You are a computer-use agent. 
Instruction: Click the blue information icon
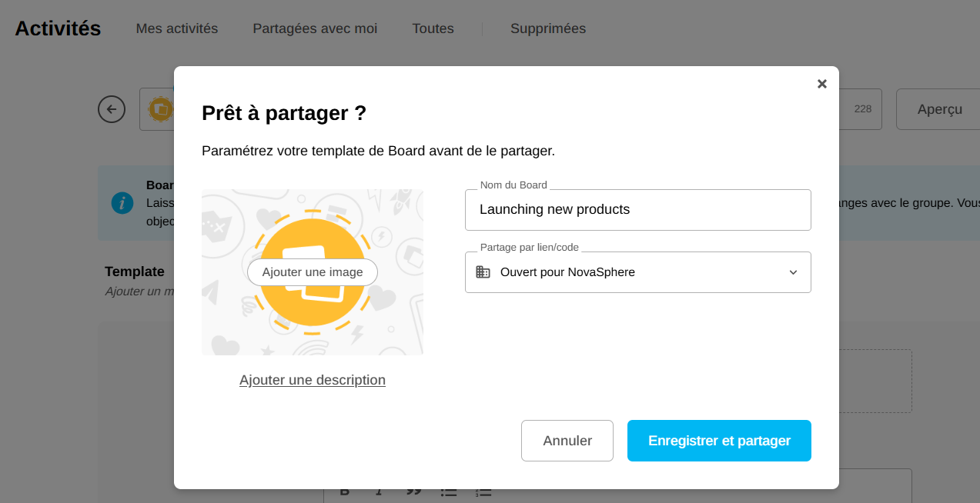122,203
